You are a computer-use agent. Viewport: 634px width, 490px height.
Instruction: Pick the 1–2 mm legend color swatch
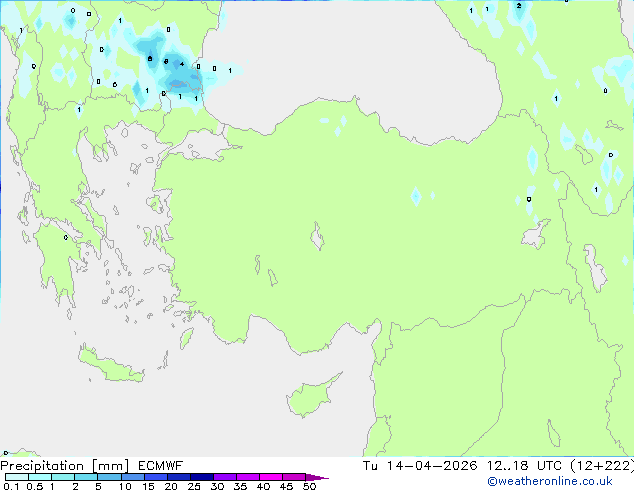63,477
